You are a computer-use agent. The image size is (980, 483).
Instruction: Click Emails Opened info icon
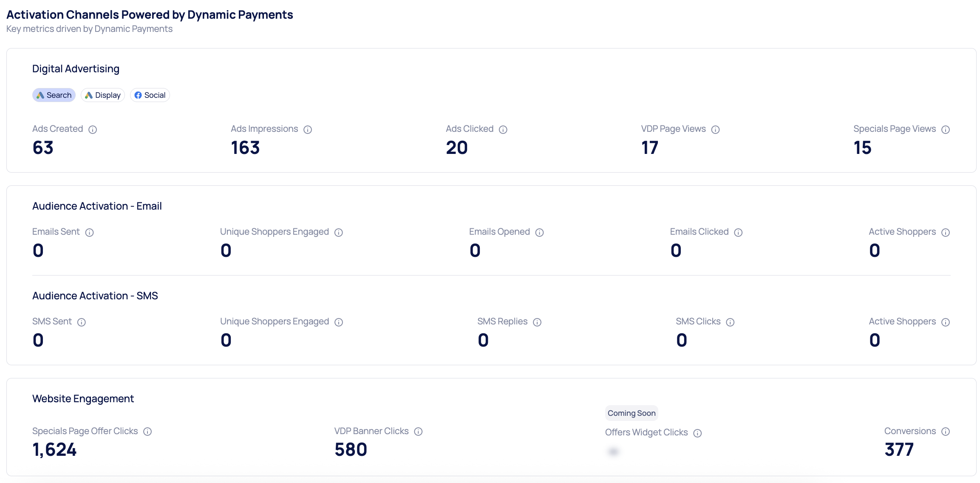(540, 233)
